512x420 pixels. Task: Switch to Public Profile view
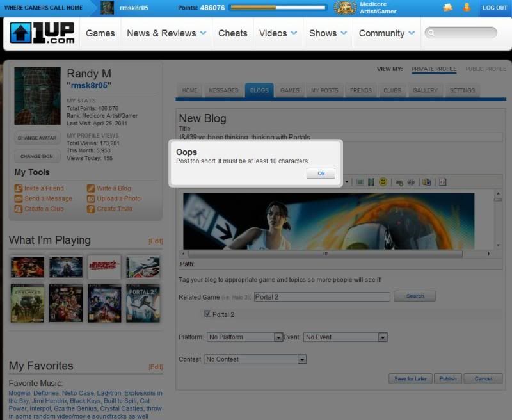point(486,69)
